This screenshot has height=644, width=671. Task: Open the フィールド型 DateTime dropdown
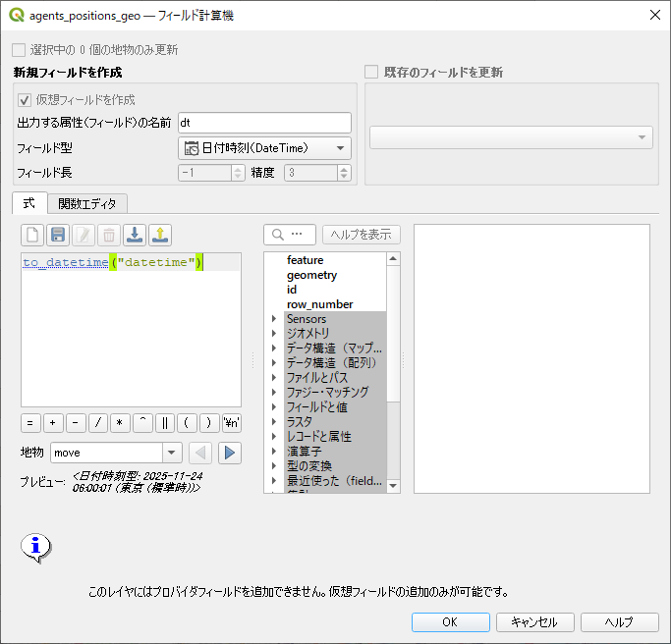[x=264, y=148]
